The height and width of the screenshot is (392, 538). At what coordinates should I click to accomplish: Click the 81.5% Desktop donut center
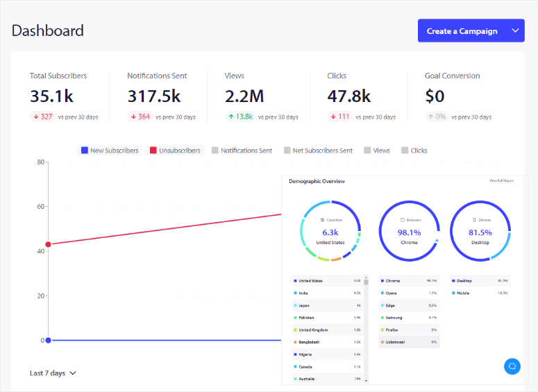click(480, 232)
